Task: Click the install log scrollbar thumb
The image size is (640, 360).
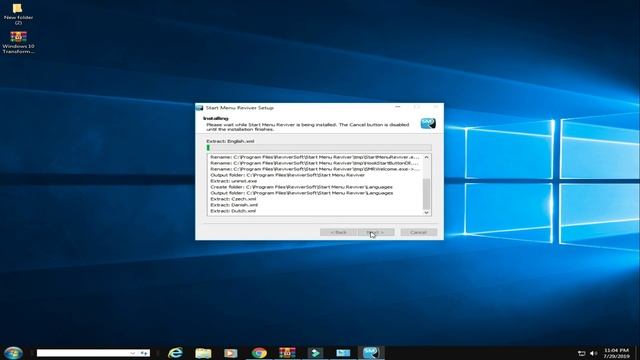Action: 427,193
